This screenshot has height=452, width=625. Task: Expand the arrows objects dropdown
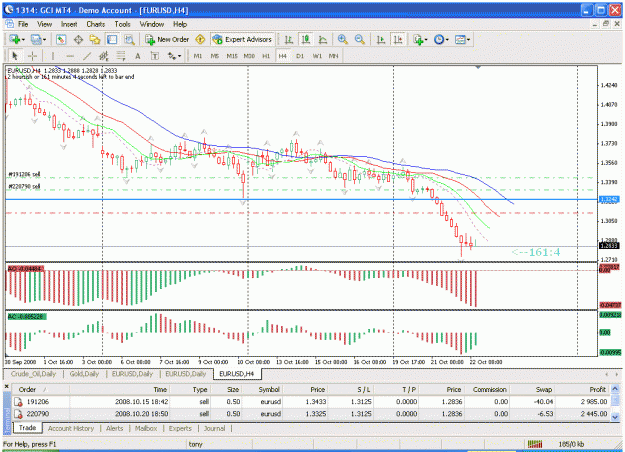click(179, 56)
